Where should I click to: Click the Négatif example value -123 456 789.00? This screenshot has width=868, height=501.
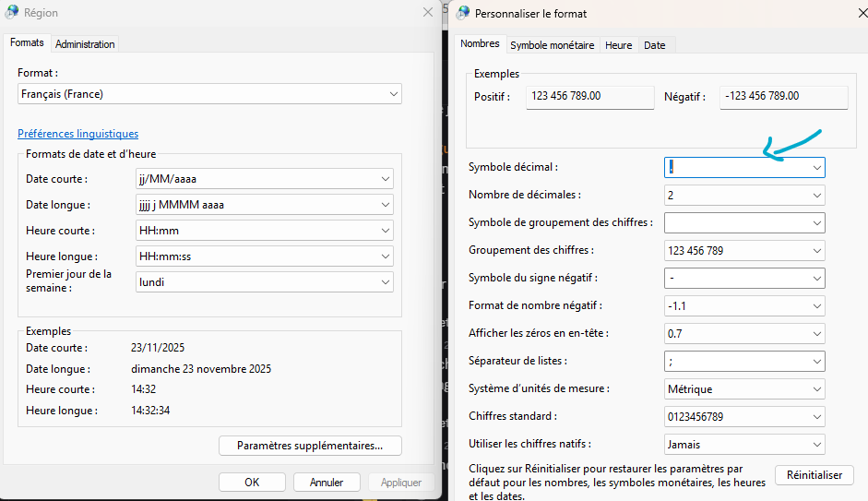point(784,97)
